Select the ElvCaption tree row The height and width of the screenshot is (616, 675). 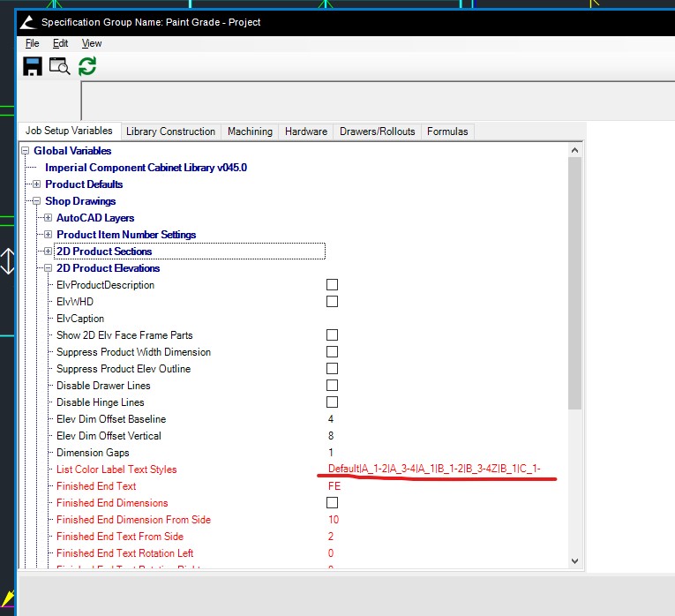tap(80, 319)
